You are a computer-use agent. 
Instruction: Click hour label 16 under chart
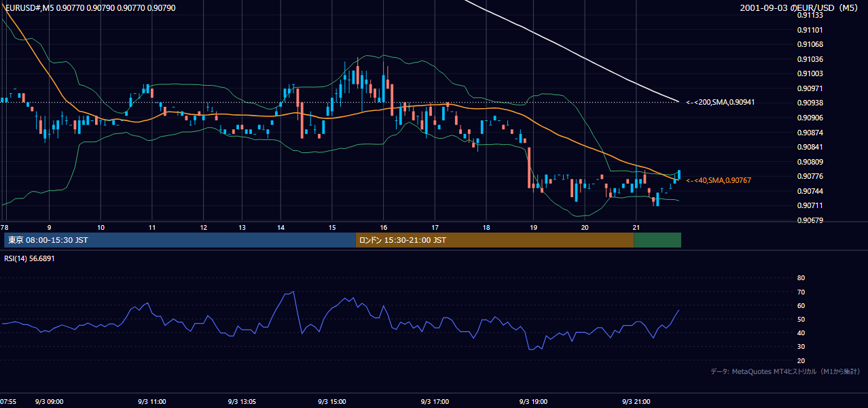(x=383, y=227)
